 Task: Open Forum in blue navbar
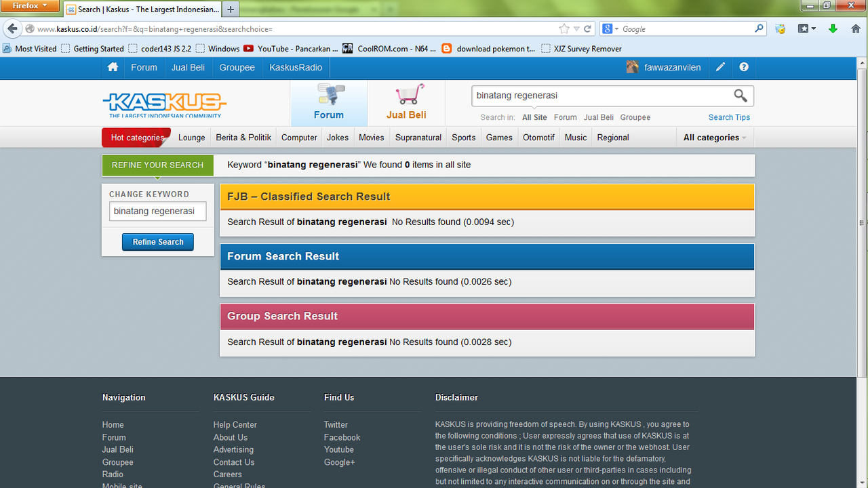pyautogui.click(x=144, y=67)
